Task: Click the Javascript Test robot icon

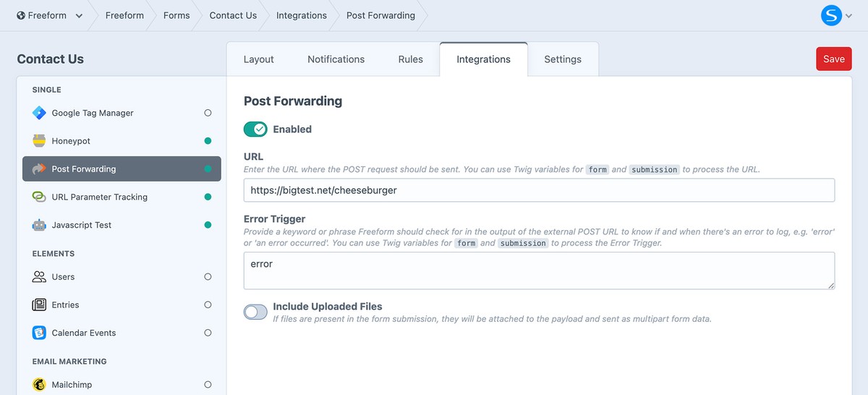Action: pyautogui.click(x=39, y=225)
